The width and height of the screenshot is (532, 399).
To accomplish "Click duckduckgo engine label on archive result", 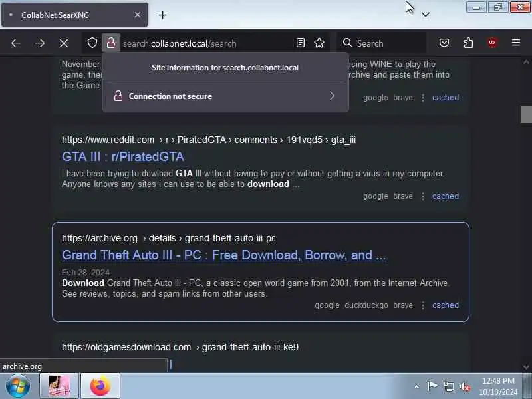I will click(366, 305).
